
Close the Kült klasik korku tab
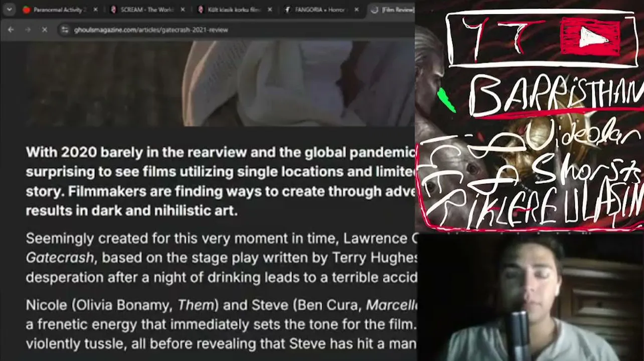[x=269, y=10]
